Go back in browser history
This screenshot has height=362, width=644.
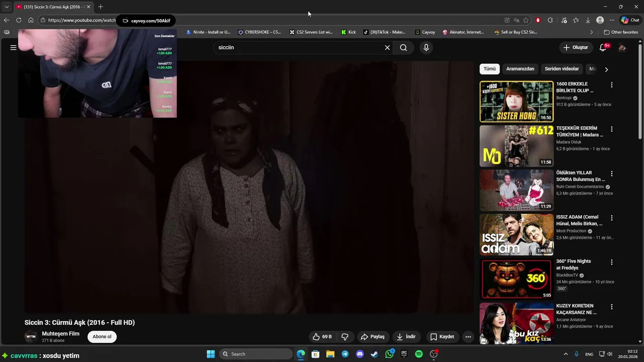click(x=6, y=20)
